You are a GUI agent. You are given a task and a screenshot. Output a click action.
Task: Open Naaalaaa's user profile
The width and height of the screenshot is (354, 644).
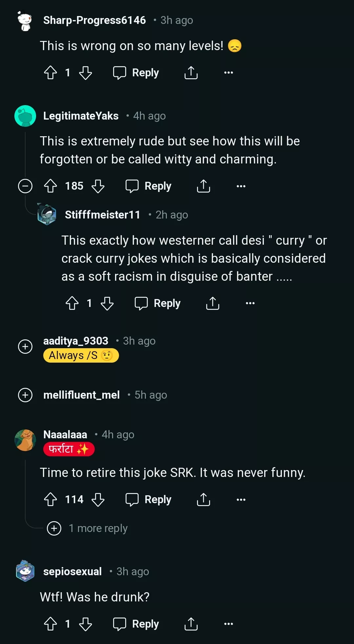click(x=65, y=434)
